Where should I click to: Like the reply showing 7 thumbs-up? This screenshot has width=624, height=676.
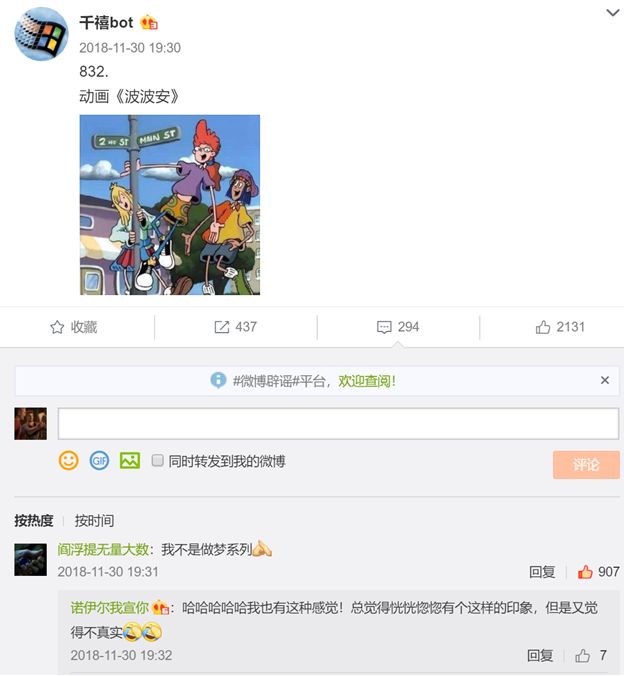pos(583,656)
